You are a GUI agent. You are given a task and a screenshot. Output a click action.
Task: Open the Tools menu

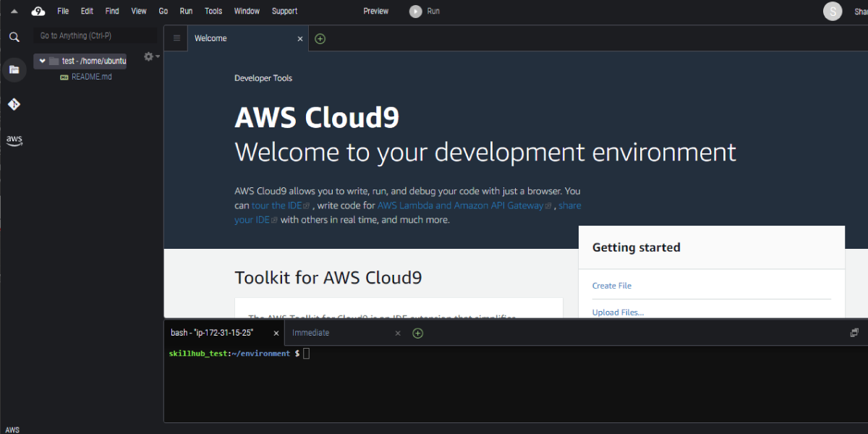(213, 11)
